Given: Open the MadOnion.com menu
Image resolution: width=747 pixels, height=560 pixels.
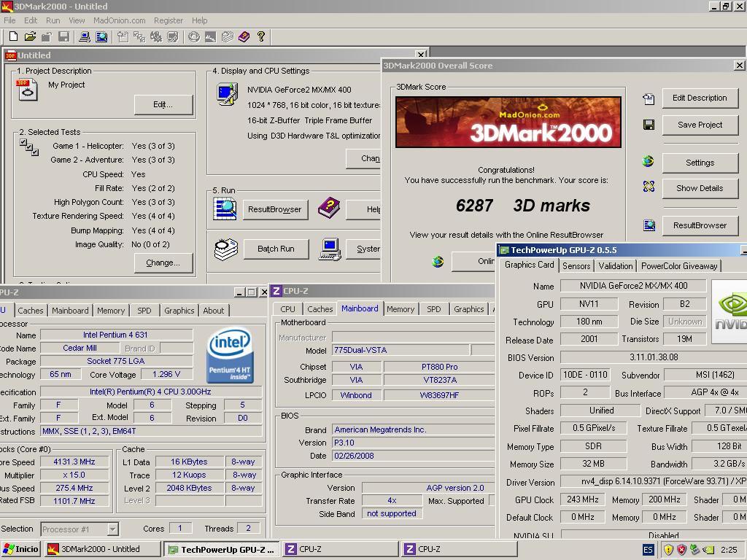Looking at the screenshot, I should 119,20.
